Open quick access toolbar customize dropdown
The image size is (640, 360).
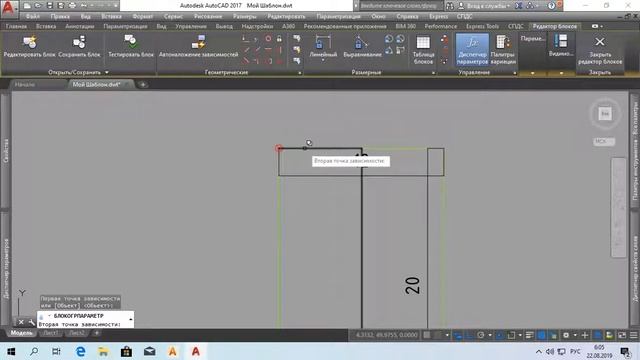(116, 6)
